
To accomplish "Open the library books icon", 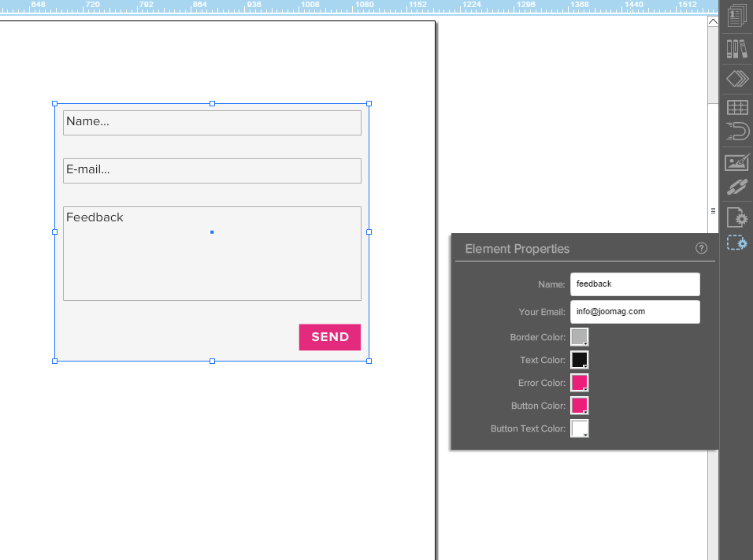I will point(736,49).
